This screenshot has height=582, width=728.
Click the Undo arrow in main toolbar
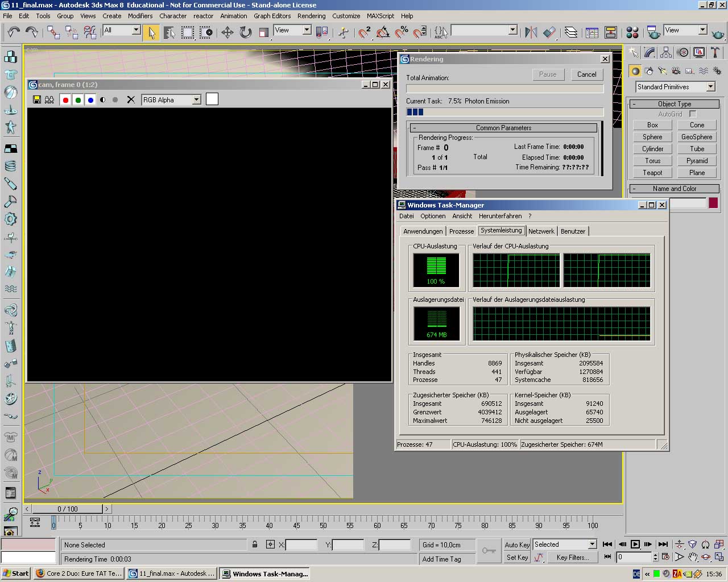coord(13,32)
